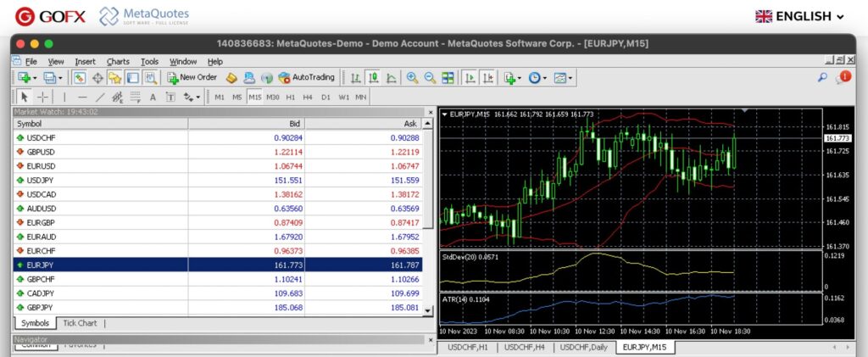Viewport: 868px width, 357px height.
Task: Zoom out of the chart
Action: tap(429, 77)
